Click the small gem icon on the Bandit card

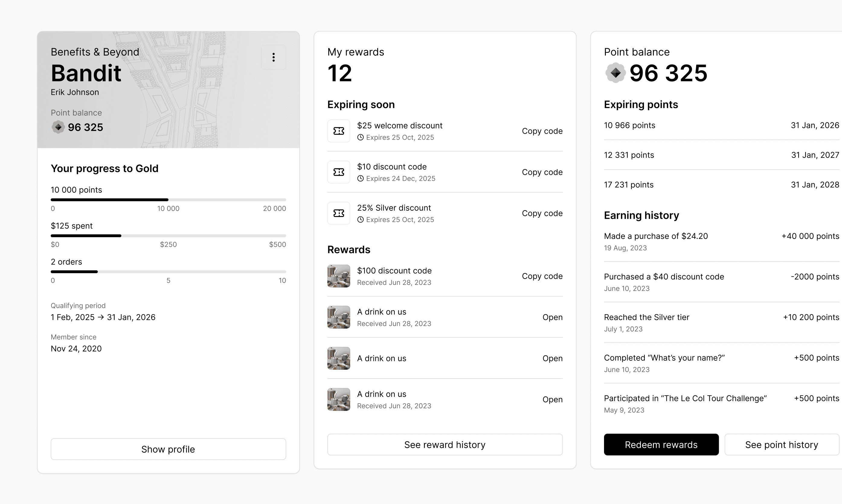tap(58, 127)
